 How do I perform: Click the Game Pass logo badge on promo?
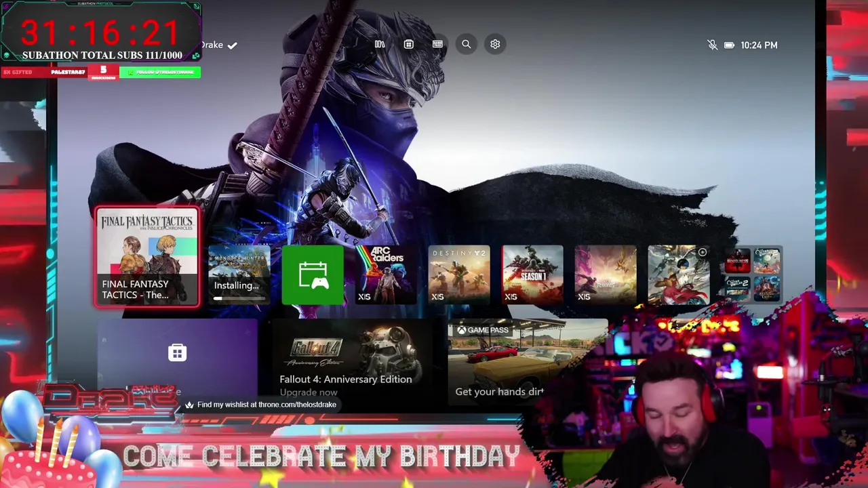point(482,330)
